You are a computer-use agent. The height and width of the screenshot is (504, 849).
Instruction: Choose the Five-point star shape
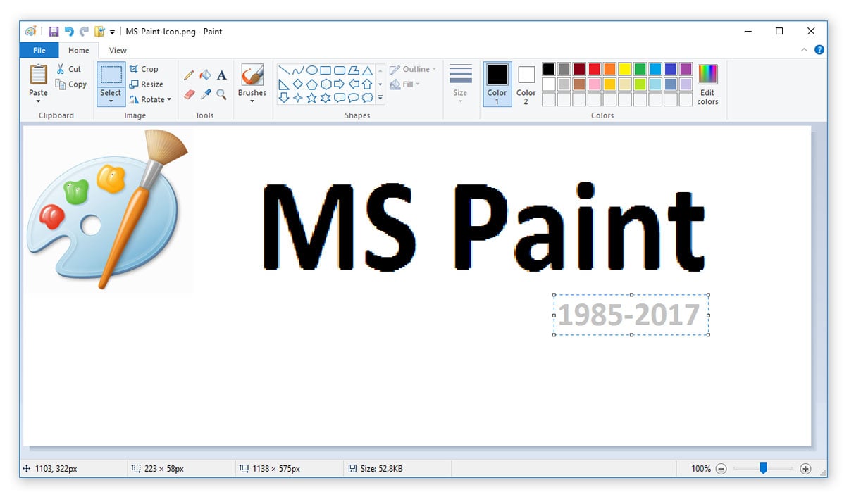click(x=311, y=98)
